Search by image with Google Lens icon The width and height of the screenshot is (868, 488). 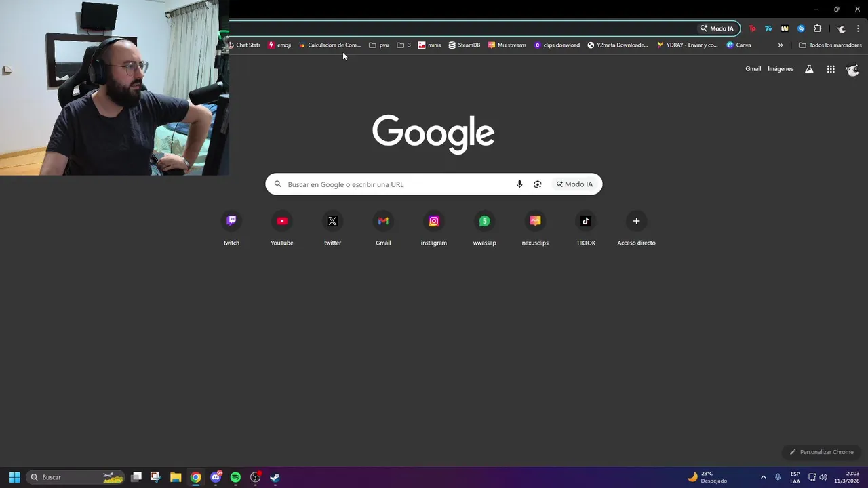point(538,184)
